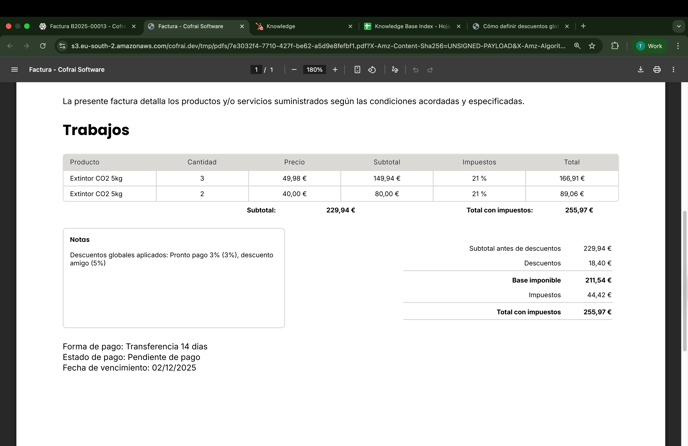688x446 pixels.
Task: Click the Impuestos column header
Action: (479, 162)
